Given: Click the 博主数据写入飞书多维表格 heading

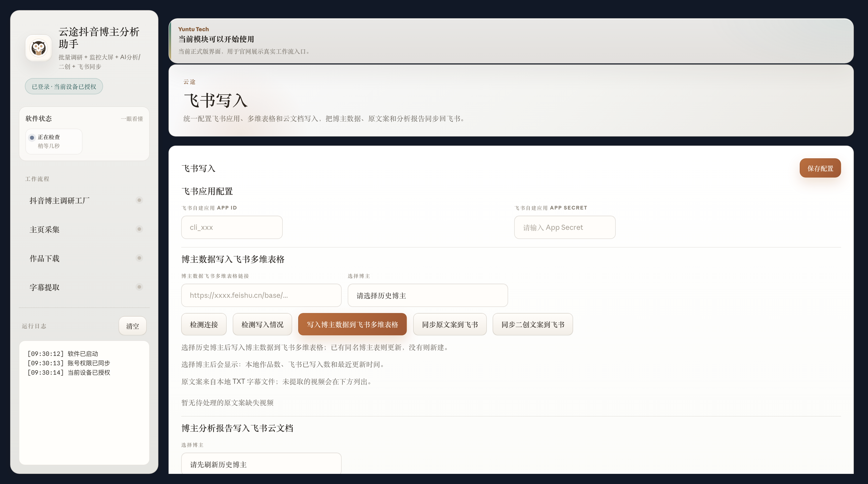Looking at the screenshot, I should (233, 259).
